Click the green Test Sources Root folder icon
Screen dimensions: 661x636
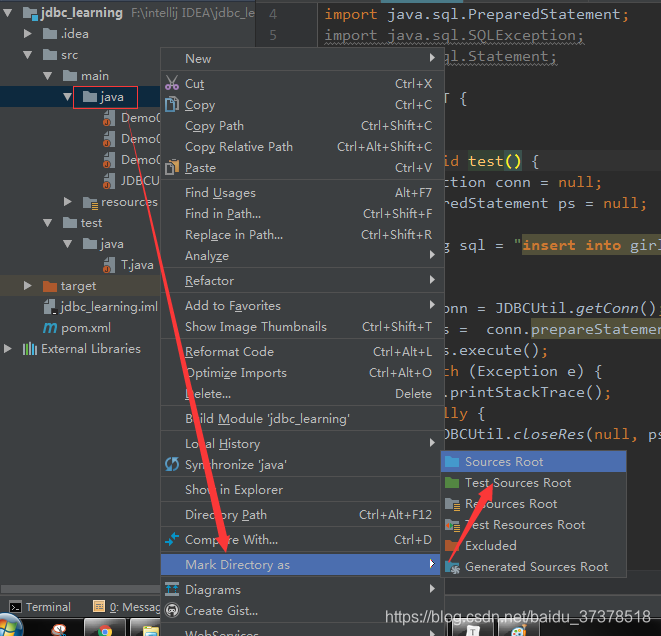(x=452, y=483)
